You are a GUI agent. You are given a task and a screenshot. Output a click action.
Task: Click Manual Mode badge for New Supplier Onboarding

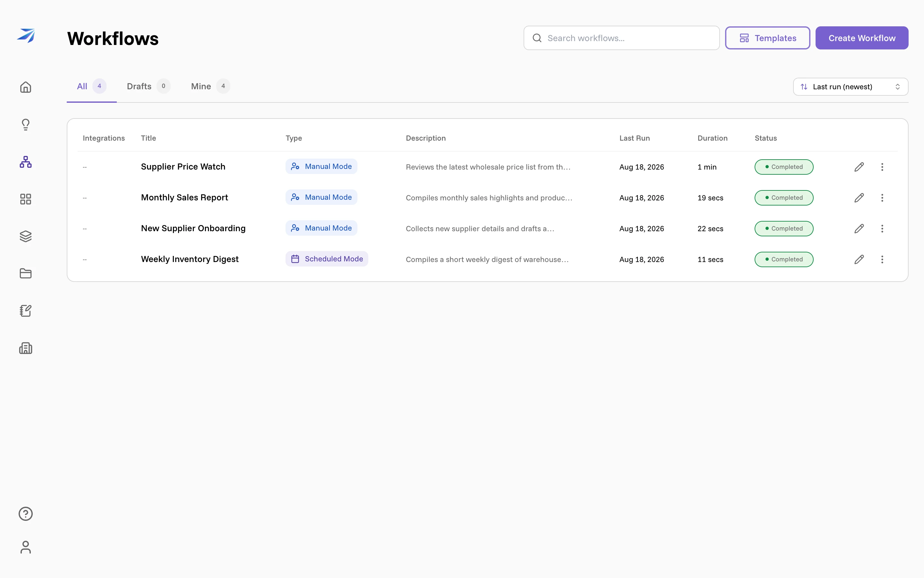321,228
